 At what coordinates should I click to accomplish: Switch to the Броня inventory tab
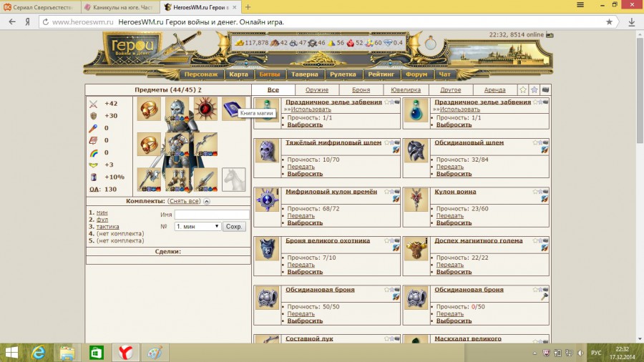(x=361, y=90)
